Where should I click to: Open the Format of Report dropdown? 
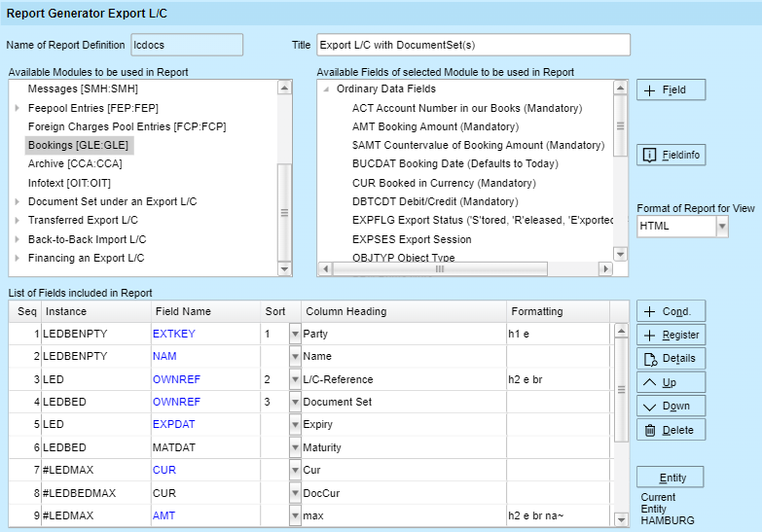(721, 226)
